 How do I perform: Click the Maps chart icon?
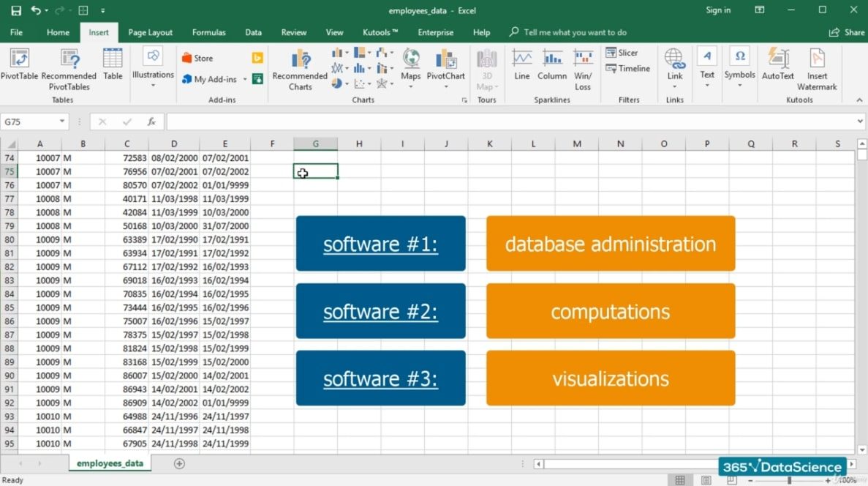click(411, 64)
